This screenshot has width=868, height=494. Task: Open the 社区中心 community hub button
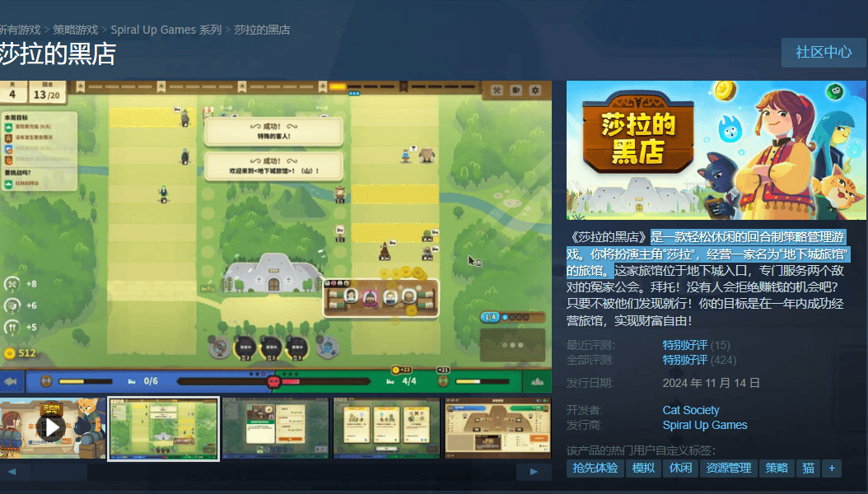click(x=824, y=53)
